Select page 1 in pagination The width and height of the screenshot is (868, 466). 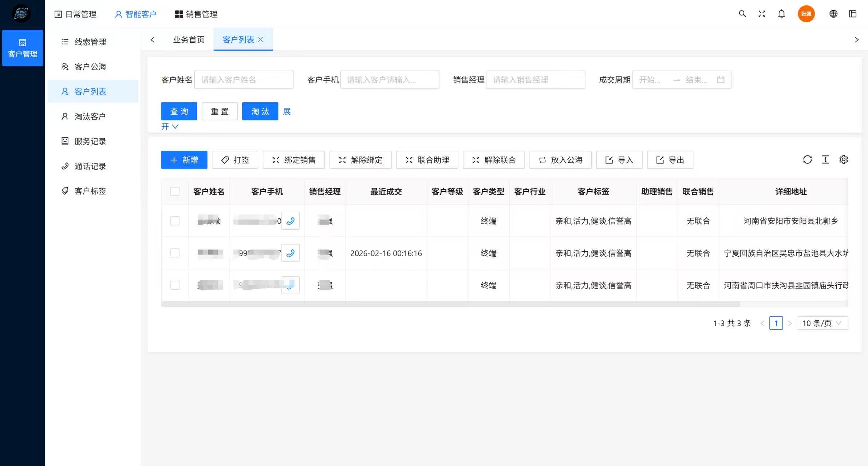[776, 323]
